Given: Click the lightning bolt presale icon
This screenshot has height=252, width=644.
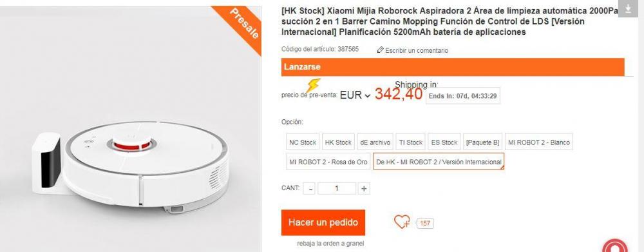Looking at the screenshot, I should pyautogui.click(x=312, y=86).
